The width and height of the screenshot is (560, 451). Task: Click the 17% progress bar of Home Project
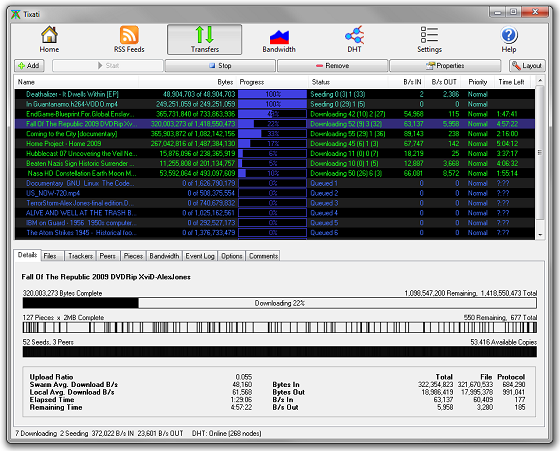[x=272, y=144]
